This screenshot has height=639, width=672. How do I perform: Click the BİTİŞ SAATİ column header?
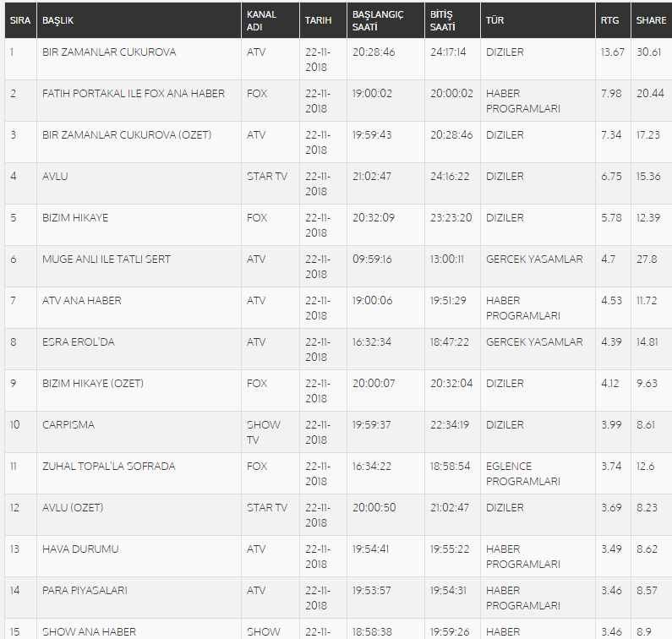(443, 20)
